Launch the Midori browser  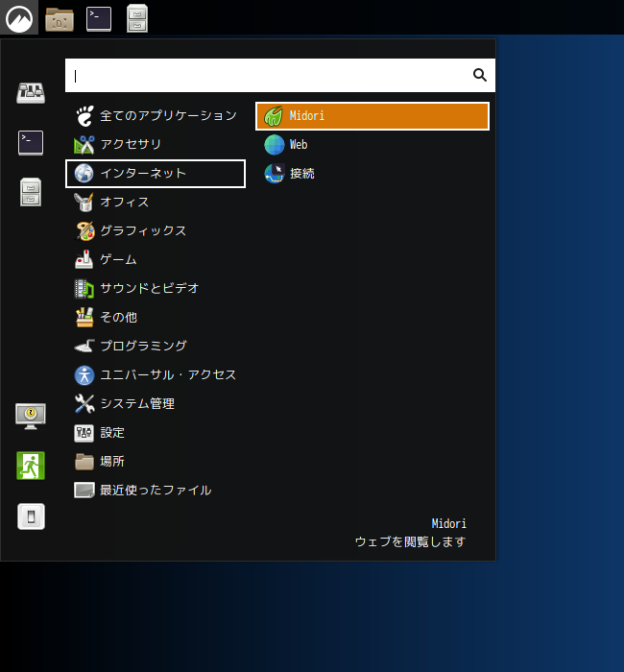[x=372, y=116]
